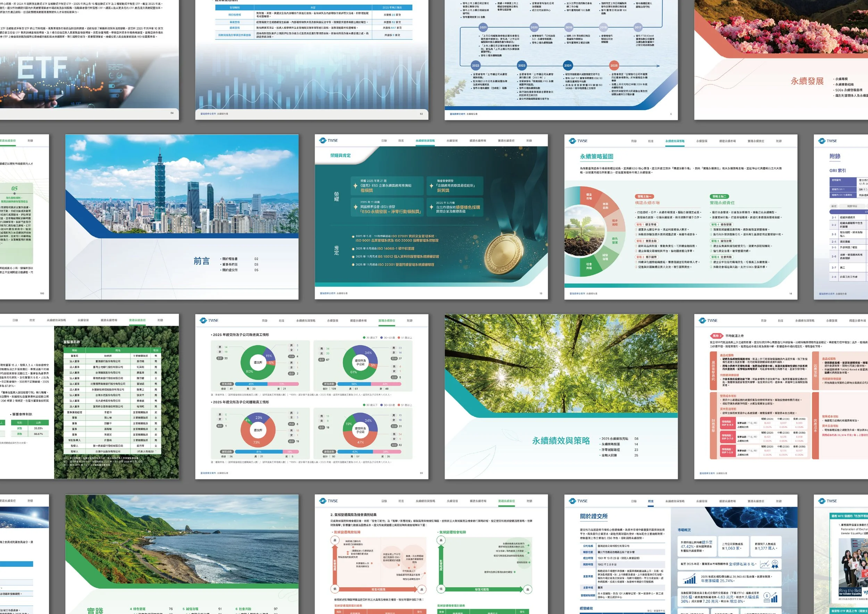Open 目錄 tab on the 氣候變遷風險 page
This screenshot has width=868, height=614.
pyautogui.click(x=384, y=501)
